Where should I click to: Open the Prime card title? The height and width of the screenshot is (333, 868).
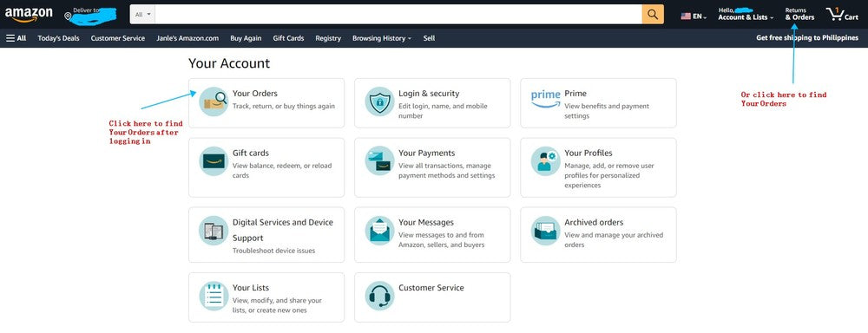click(x=575, y=94)
